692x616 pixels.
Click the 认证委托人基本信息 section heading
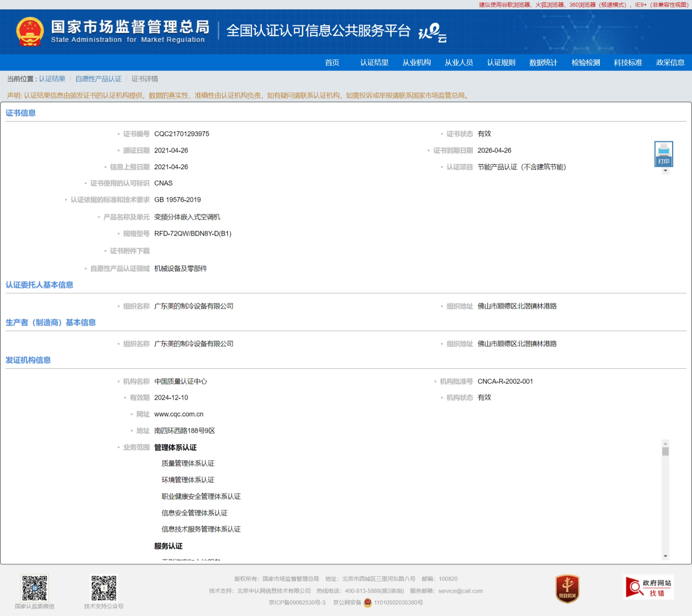click(x=40, y=285)
